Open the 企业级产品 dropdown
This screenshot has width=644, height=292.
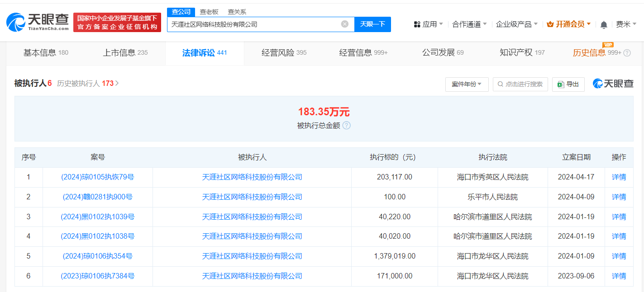pos(515,24)
